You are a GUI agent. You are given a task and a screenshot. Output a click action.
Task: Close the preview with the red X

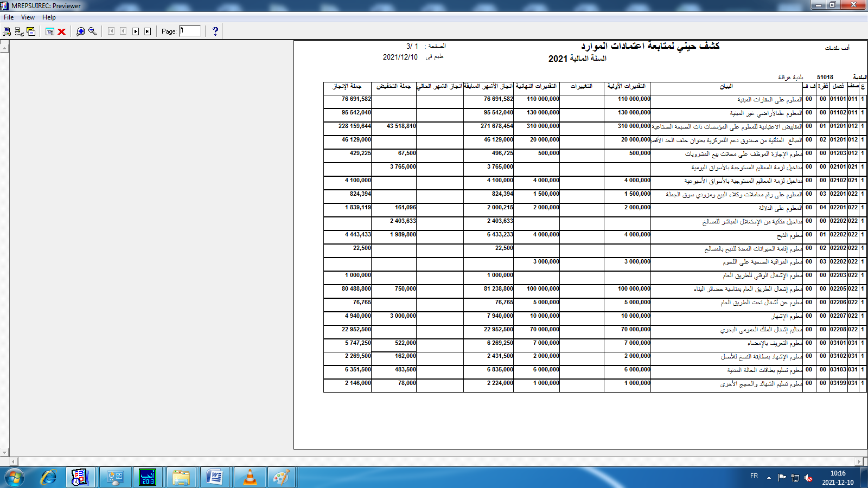point(62,31)
